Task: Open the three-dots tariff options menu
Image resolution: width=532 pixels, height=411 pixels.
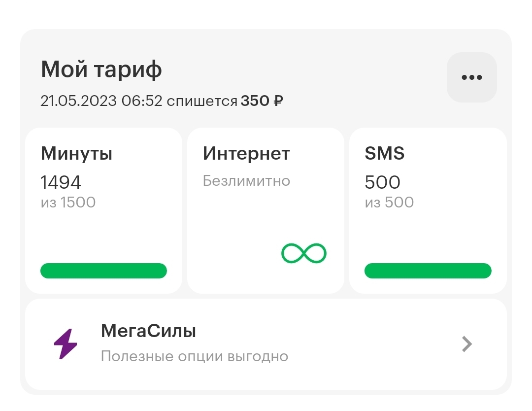Action: point(471,77)
